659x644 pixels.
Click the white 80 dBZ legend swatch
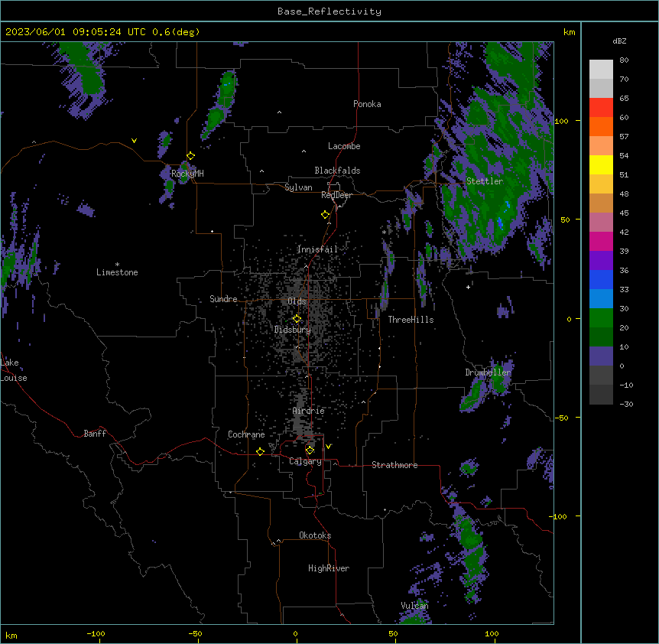(601, 70)
